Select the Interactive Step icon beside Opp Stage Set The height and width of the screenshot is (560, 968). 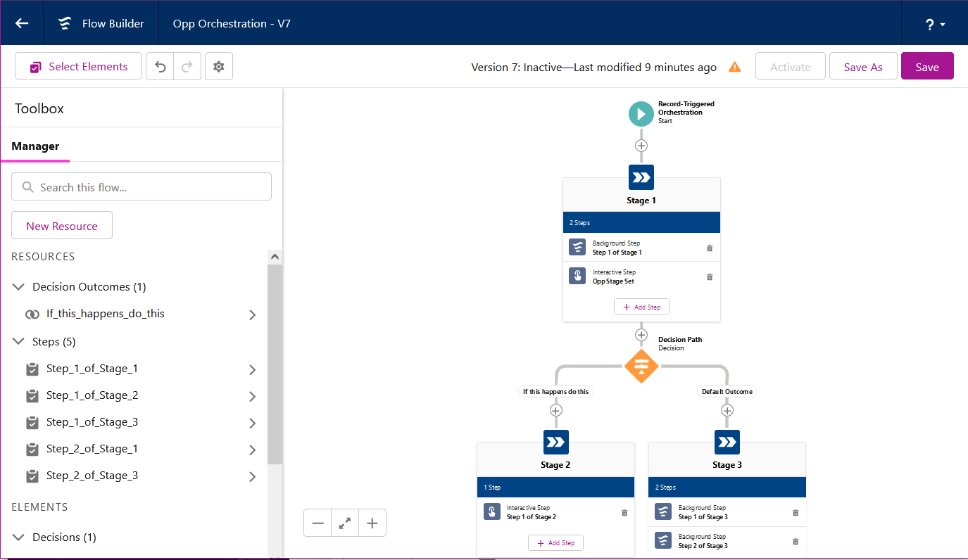click(577, 276)
